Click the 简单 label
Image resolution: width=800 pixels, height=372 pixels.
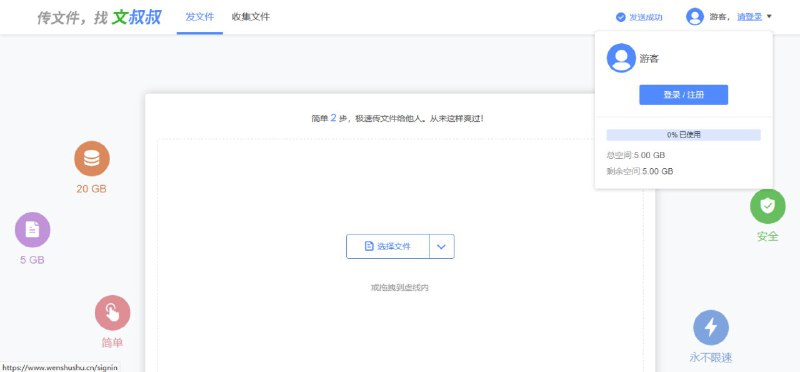(112, 343)
